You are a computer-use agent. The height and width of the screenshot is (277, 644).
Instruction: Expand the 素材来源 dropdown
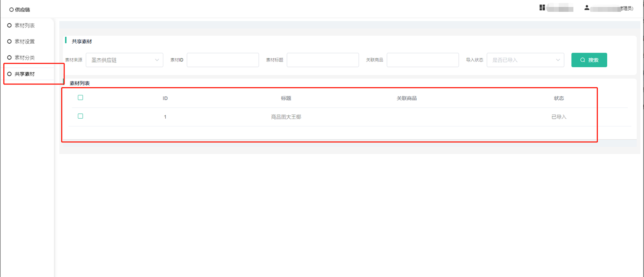click(124, 60)
